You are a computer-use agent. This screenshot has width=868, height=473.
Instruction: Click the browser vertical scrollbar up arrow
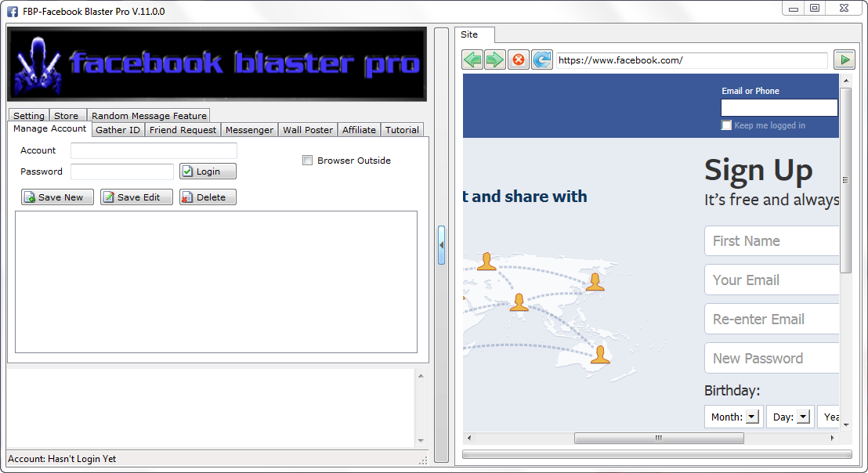845,81
